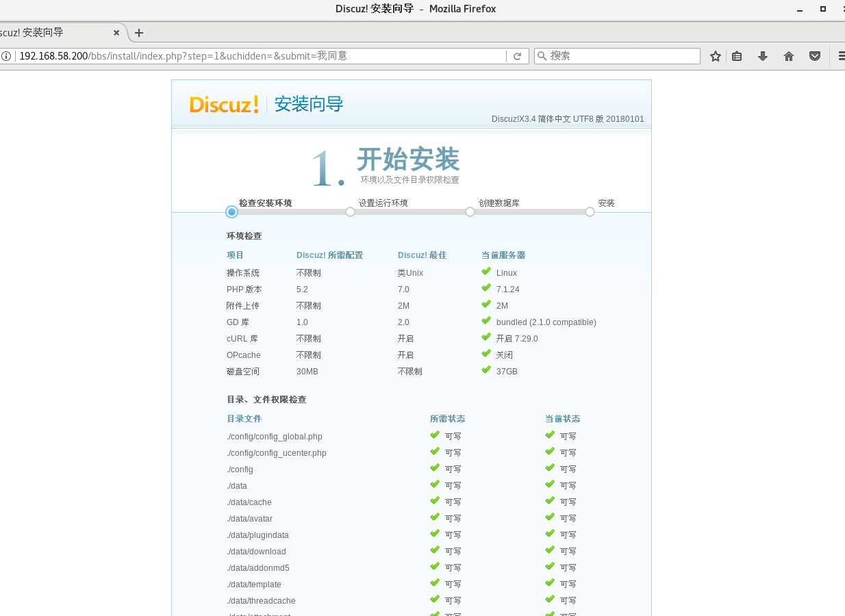Click the 目录、文件权限检查 section heading

266,400
